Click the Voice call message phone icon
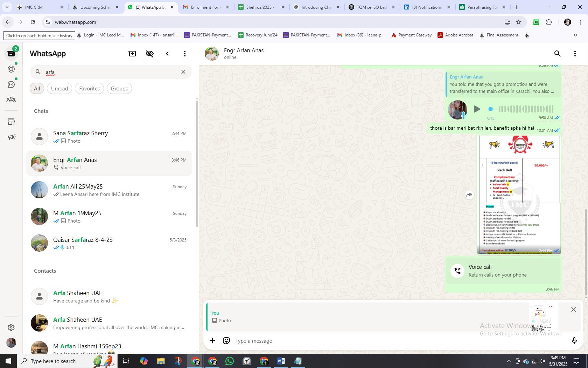Viewport: 588px width, 368px height. pos(457,271)
